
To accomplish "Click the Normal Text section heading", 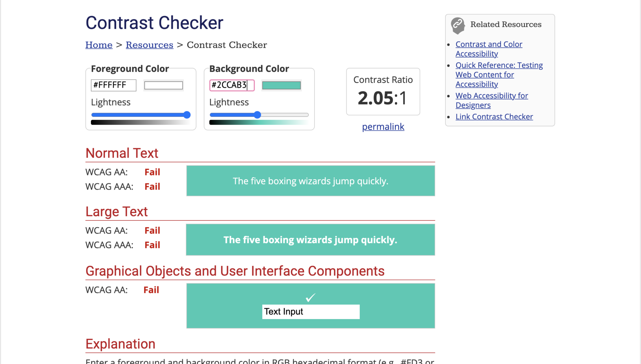I will (122, 153).
